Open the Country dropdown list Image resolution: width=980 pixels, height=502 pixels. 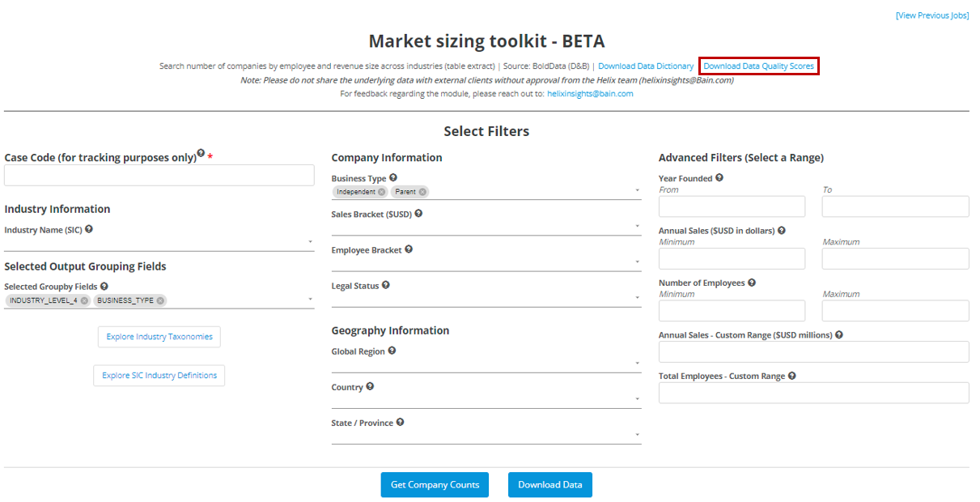pyautogui.click(x=486, y=399)
